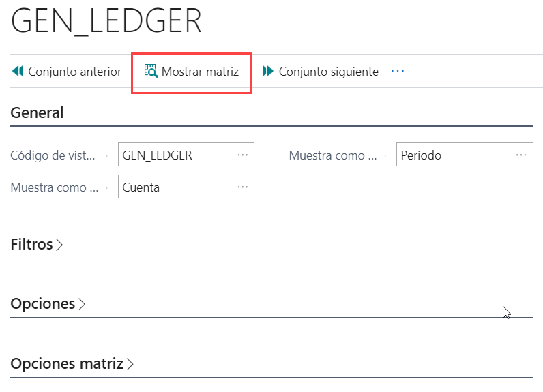
Task: Click the Mostrar matriz grid magnifier icon
Action: coord(151,71)
